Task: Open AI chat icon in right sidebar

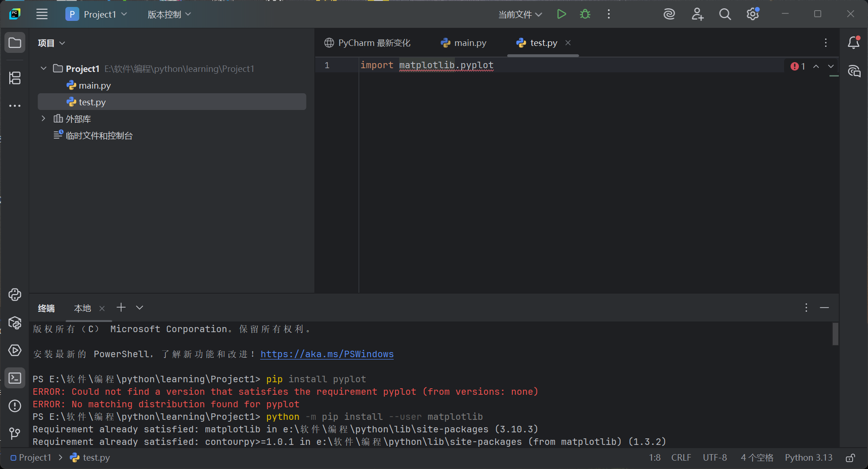Action: point(854,71)
